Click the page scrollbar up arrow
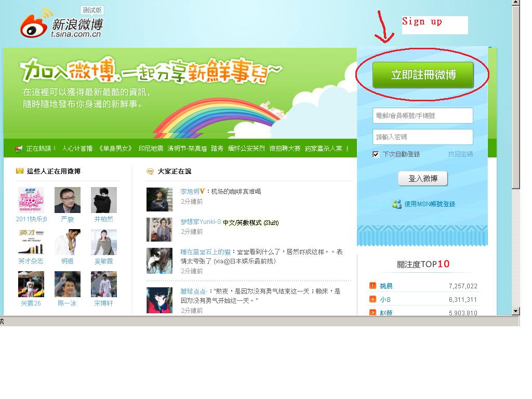532x399 pixels. coord(516,3)
